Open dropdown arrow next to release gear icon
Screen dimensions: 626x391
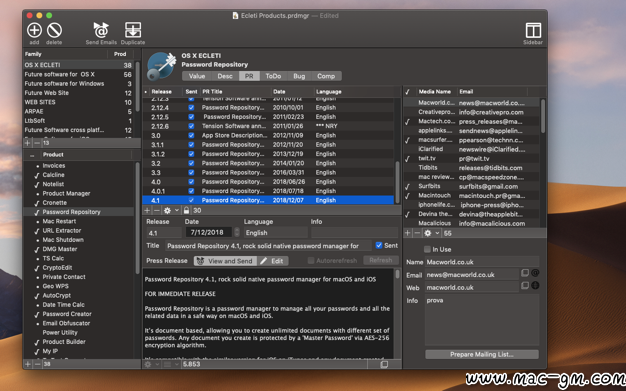tap(176, 210)
